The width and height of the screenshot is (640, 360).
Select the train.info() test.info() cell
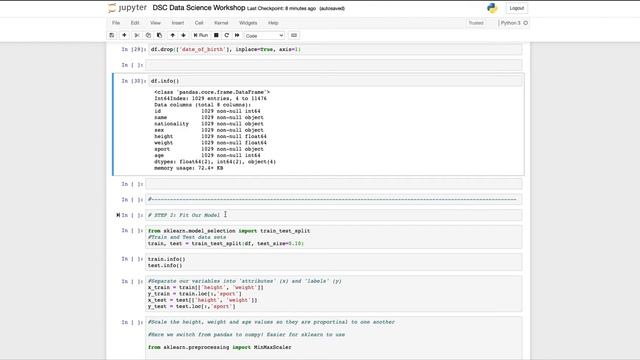[x=333, y=262]
